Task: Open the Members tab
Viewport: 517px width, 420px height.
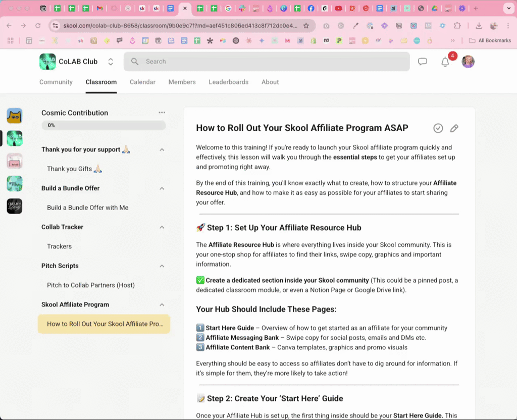Action: coord(182,82)
